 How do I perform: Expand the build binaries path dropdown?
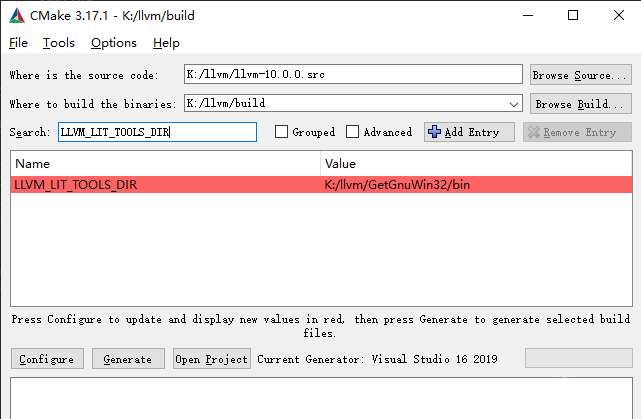(x=514, y=104)
